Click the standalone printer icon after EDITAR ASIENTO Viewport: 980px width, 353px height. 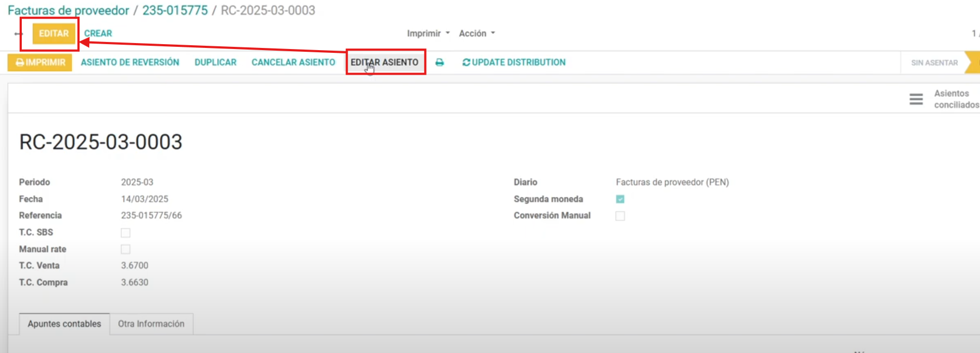(440, 63)
